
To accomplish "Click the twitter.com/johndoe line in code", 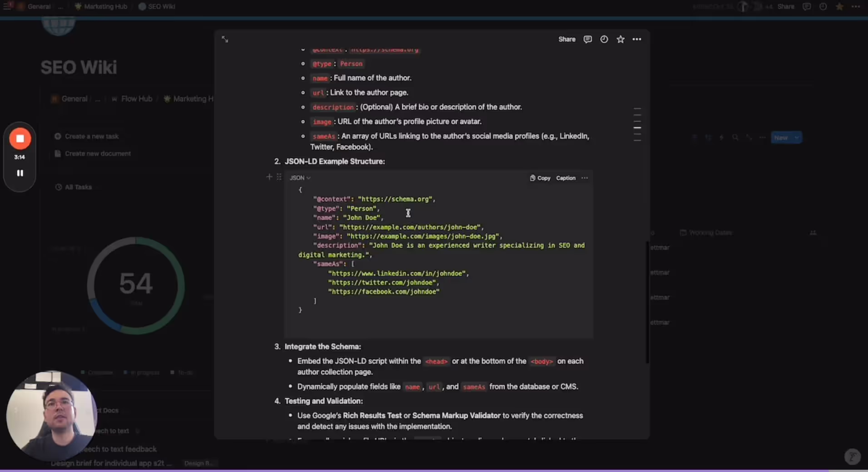I will click(384, 282).
